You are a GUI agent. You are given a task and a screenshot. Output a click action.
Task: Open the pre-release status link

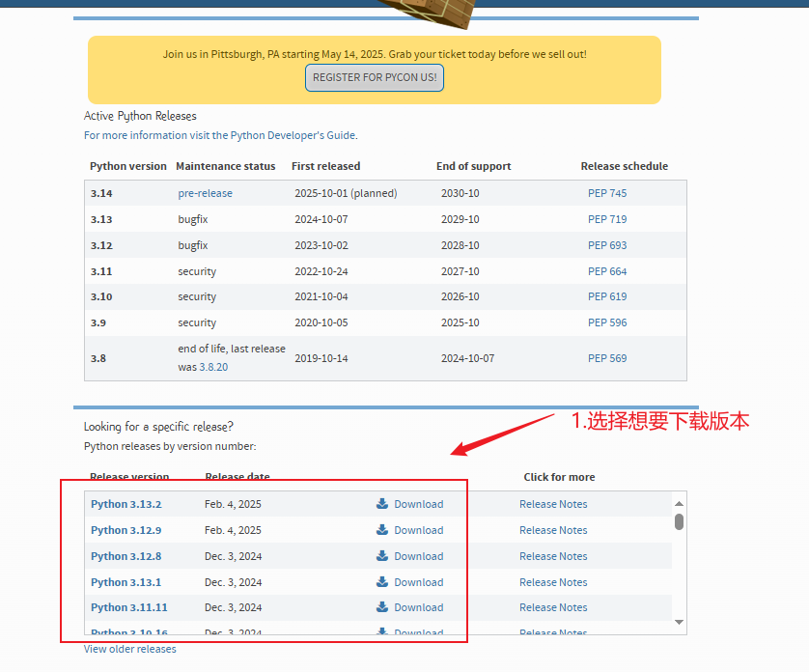[x=206, y=193]
